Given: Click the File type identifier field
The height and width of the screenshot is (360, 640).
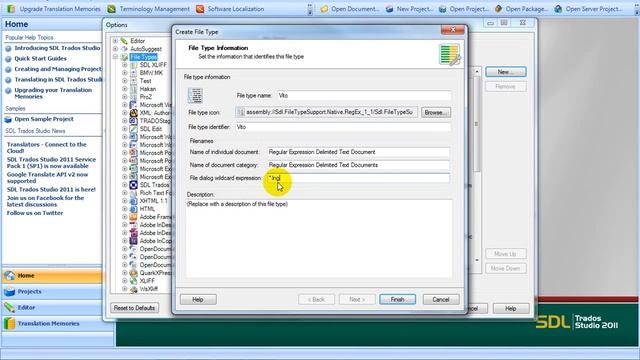Looking at the screenshot, I should click(343, 127).
